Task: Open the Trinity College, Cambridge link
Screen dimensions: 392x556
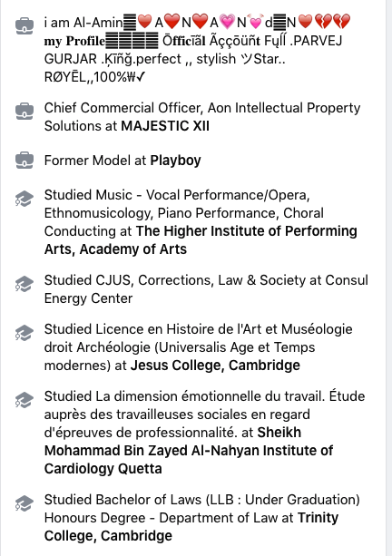Action: [x=191, y=527]
